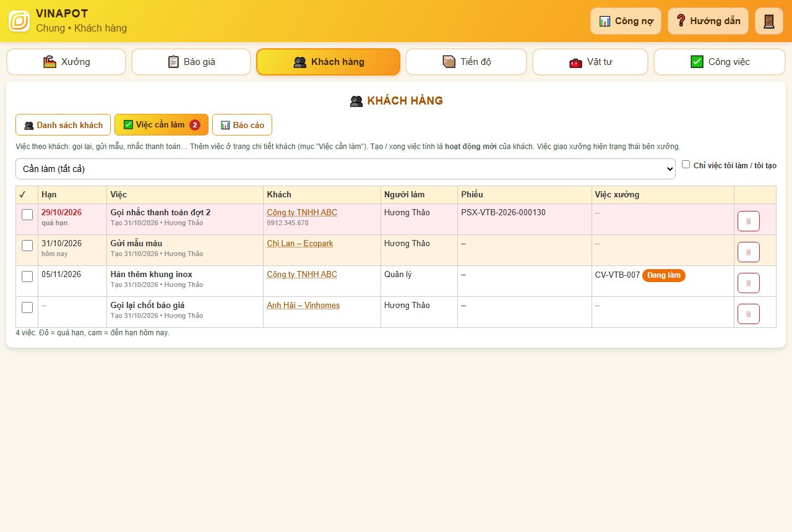The image size is (792, 532).
Task: Mark 'Gửi mẫu màu' as done
Action: point(27,246)
